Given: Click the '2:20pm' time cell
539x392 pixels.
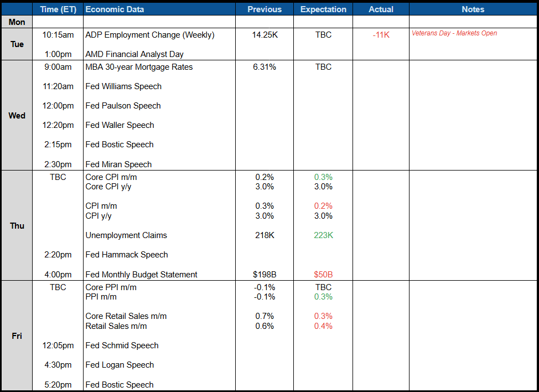Looking at the screenshot, I should (x=58, y=255).
